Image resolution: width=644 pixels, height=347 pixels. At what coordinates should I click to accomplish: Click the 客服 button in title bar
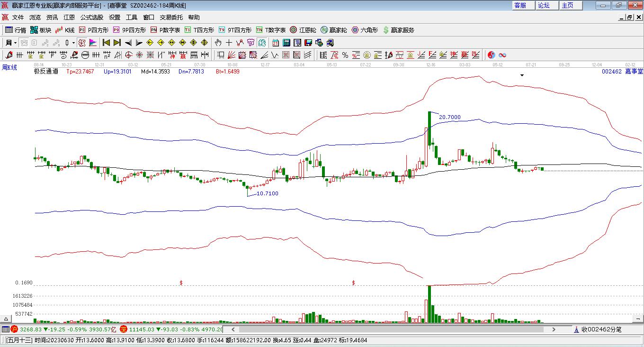520,5
